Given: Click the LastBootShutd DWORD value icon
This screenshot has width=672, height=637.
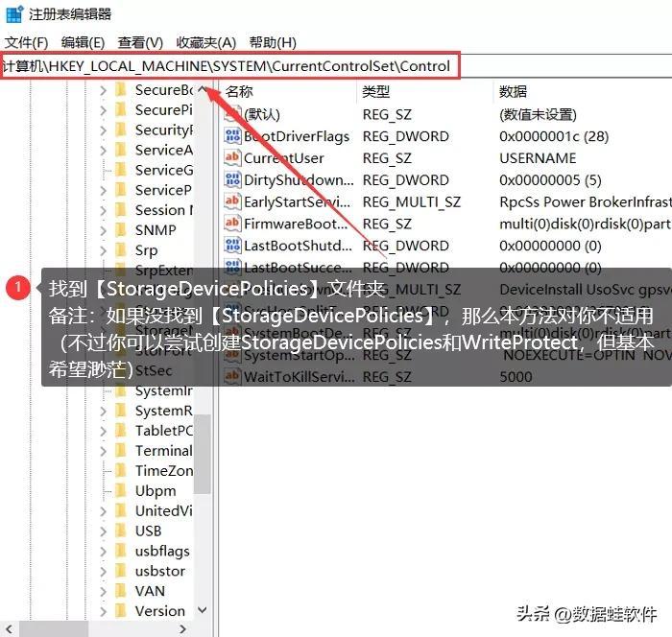Looking at the screenshot, I should point(232,246).
